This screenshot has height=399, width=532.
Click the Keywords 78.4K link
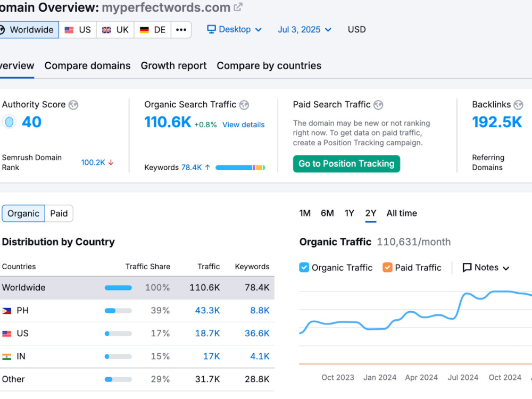point(192,167)
